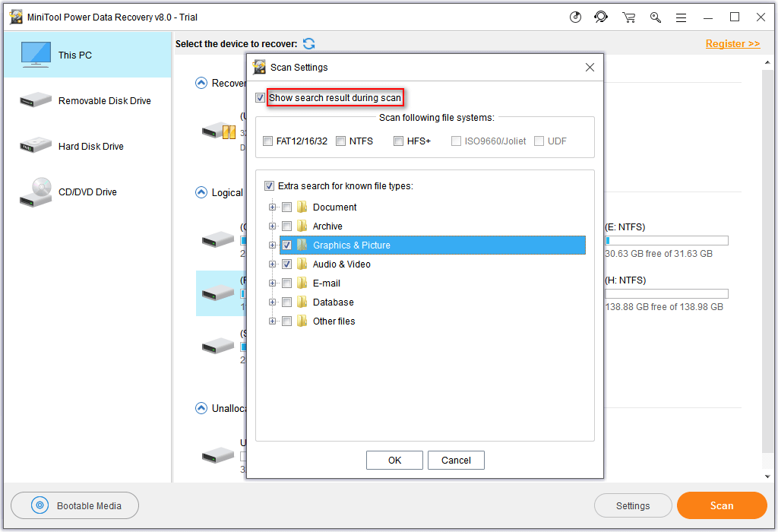Toggle Show search result during scan checkbox

click(260, 98)
